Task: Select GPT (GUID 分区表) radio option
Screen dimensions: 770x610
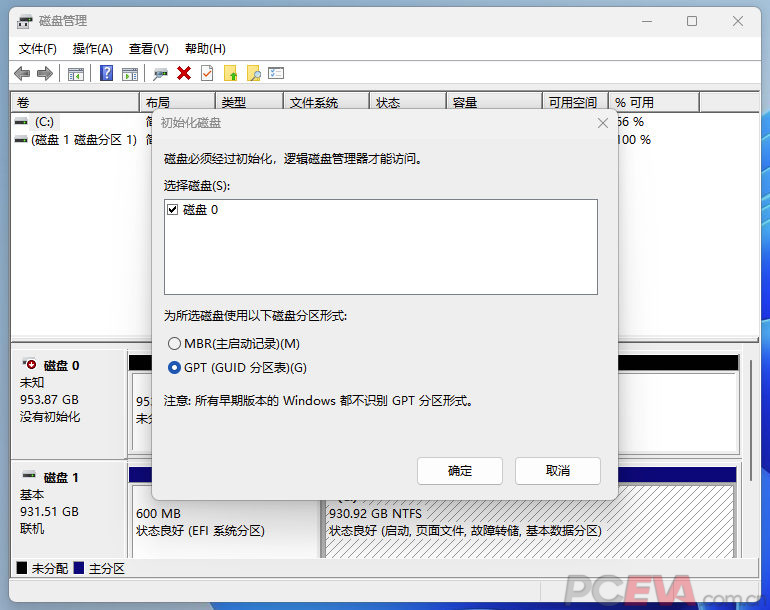Action: (174, 368)
